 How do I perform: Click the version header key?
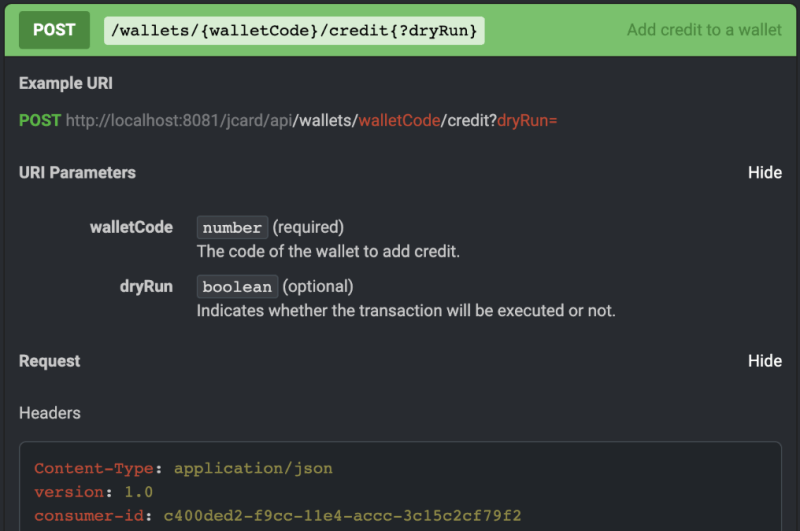pos(69,492)
